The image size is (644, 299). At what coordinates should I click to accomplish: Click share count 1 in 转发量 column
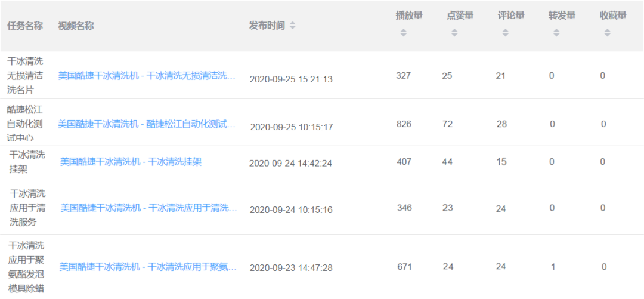tap(553, 267)
